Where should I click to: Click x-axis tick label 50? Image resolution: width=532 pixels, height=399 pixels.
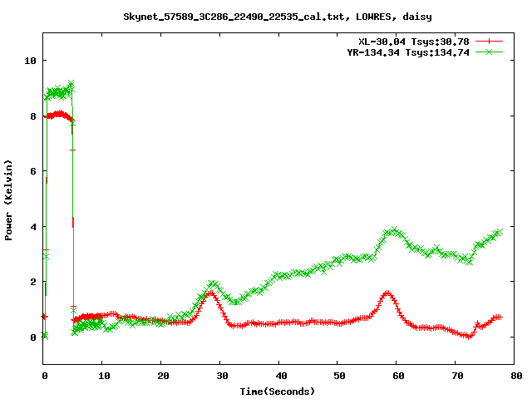point(340,376)
